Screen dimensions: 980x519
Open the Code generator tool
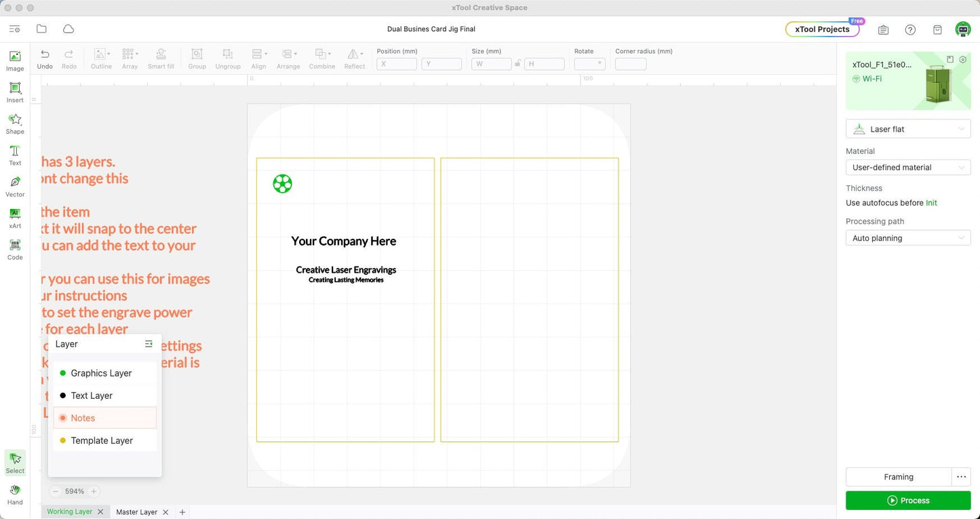pyautogui.click(x=15, y=249)
